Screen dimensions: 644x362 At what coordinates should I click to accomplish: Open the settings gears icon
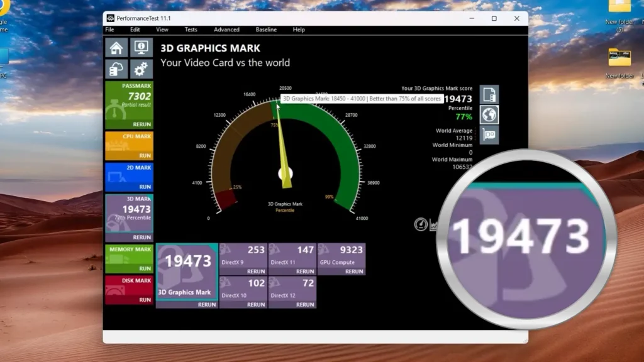[x=142, y=69]
